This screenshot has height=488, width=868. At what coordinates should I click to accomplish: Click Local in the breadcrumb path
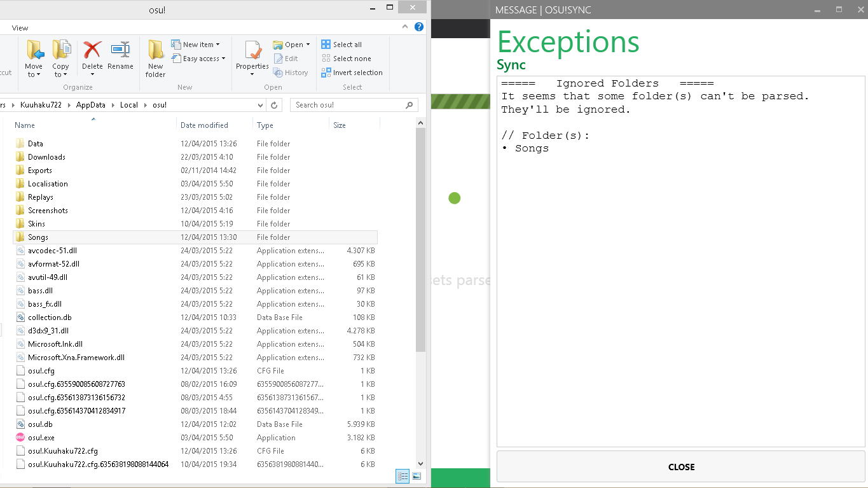point(129,105)
